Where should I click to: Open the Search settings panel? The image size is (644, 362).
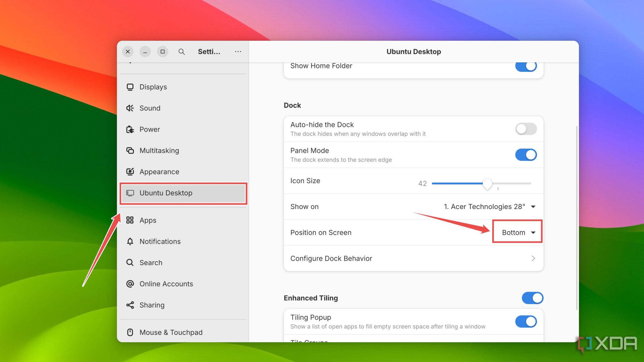(x=150, y=262)
